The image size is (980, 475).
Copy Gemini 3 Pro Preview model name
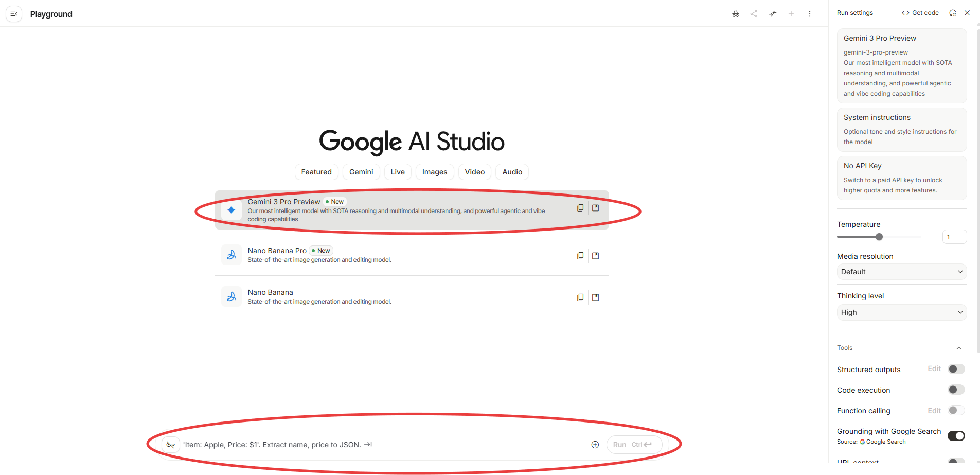coord(580,208)
